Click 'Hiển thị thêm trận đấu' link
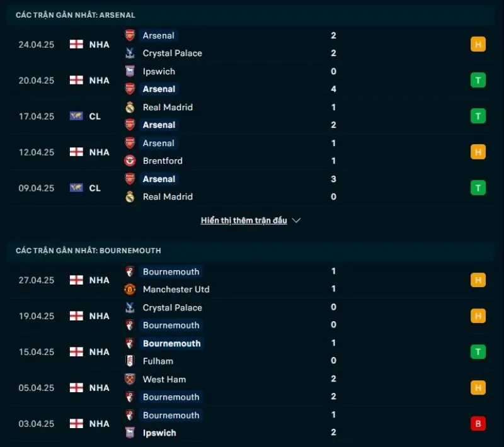 pyautogui.click(x=244, y=221)
